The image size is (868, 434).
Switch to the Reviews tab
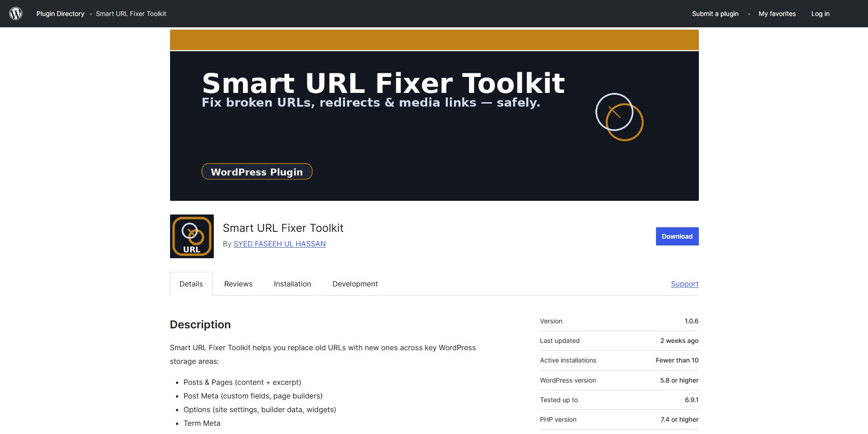coord(238,284)
